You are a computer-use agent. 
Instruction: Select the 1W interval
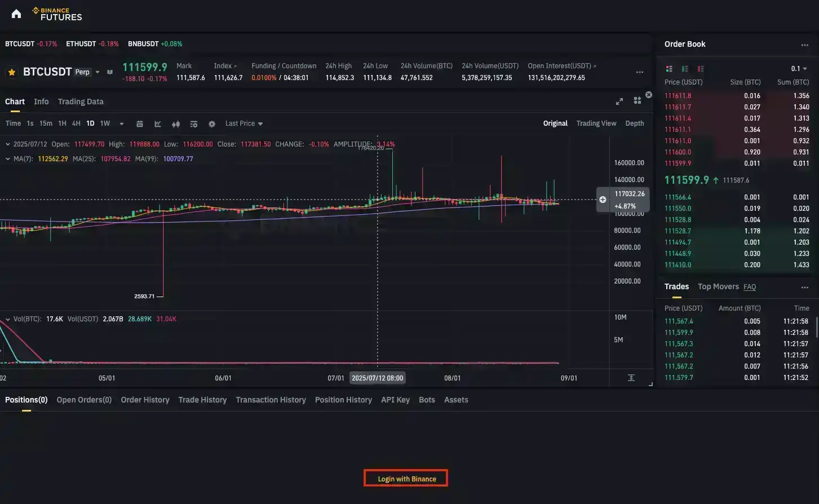(105, 123)
